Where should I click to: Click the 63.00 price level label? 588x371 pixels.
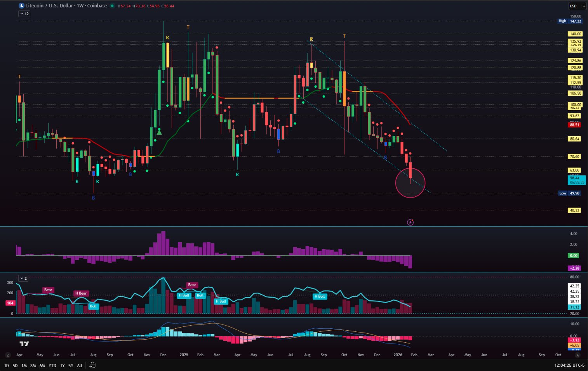click(x=574, y=170)
